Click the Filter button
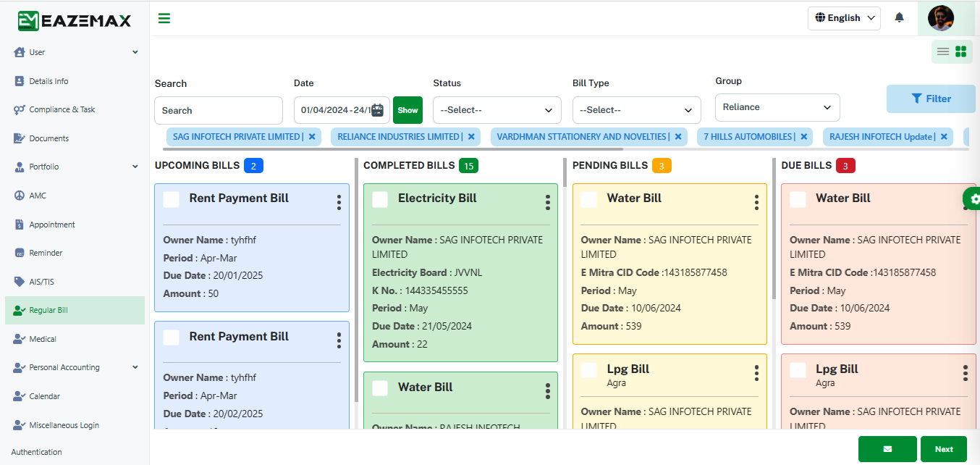 [x=931, y=99]
